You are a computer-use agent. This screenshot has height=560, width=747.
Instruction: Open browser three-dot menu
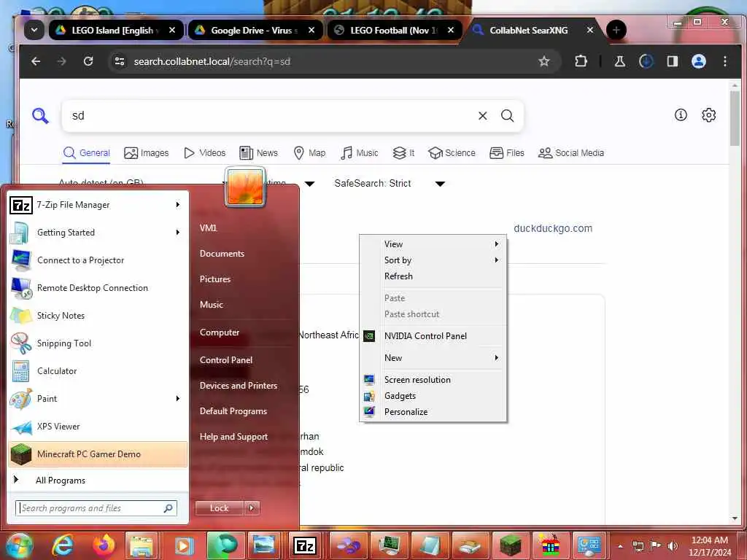724,61
